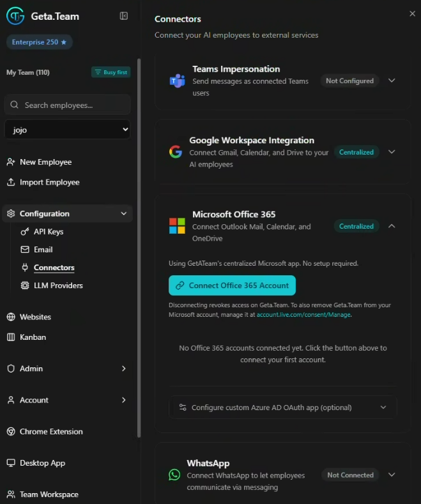Collapse the sidebar panel icon
The width and height of the screenshot is (421, 504).
click(124, 16)
